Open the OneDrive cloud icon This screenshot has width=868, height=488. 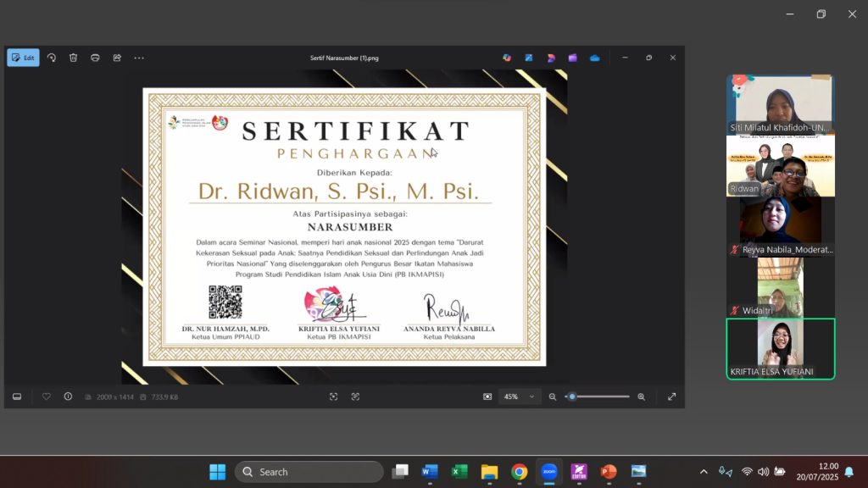tap(595, 58)
